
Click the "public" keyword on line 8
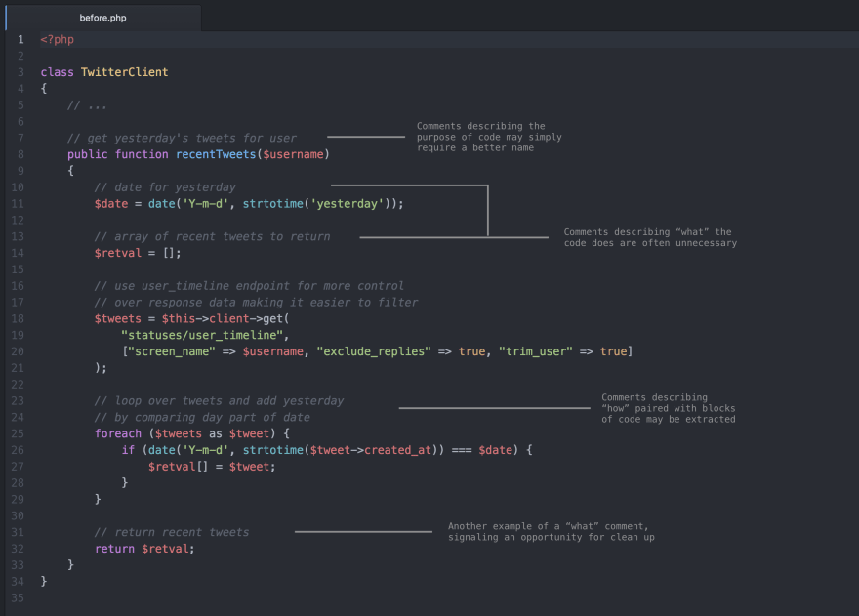(88, 154)
